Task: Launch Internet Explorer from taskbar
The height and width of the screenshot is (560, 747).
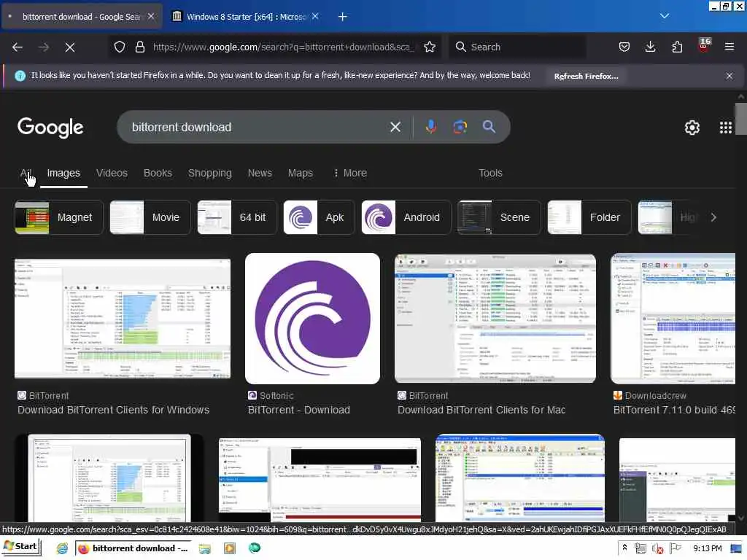Action: tap(62, 548)
